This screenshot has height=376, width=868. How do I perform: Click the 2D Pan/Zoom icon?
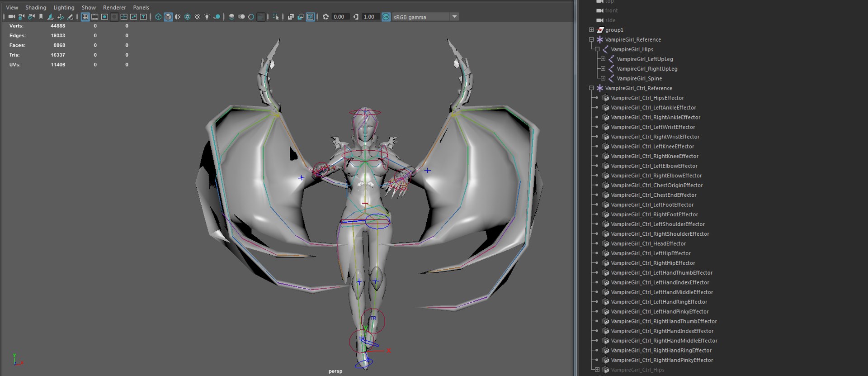click(x=61, y=17)
